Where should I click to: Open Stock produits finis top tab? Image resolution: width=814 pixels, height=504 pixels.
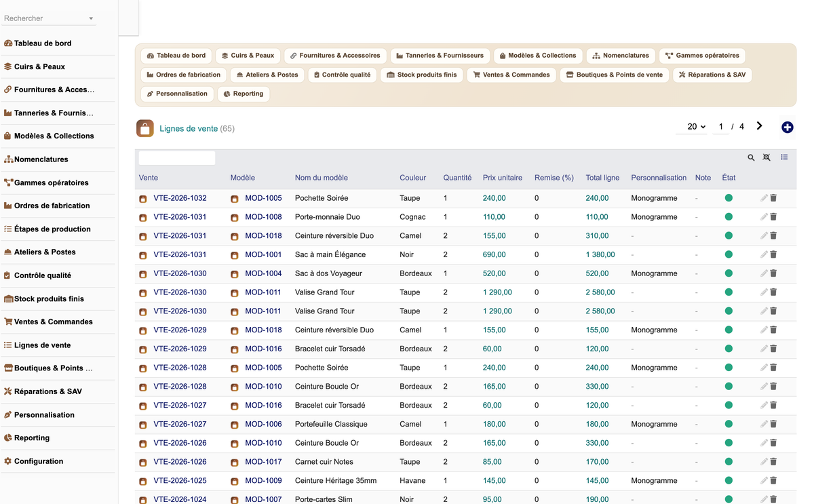click(x=422, y=75)
